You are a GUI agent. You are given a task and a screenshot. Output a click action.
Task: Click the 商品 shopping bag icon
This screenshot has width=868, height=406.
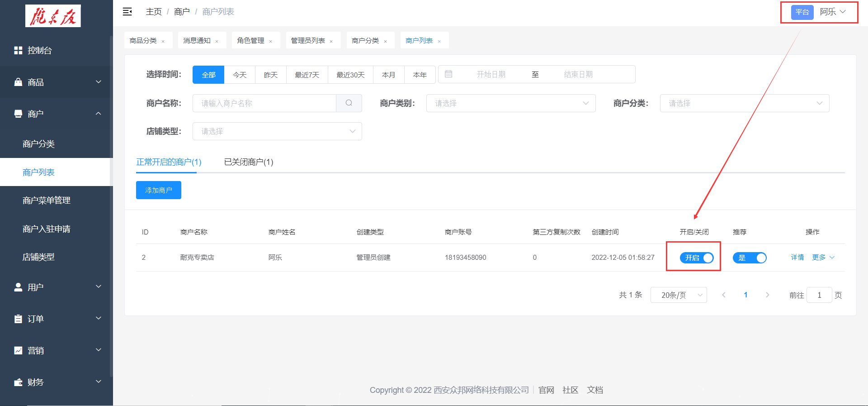[x=18, y=82]
